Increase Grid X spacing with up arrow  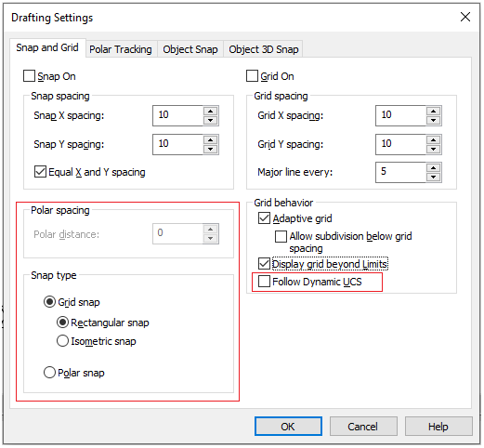click(x=433, y=112)
